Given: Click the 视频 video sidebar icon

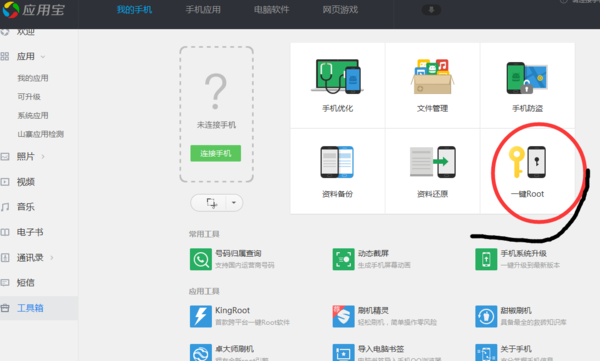Looking at the screenshot, I should coord(5,182).
